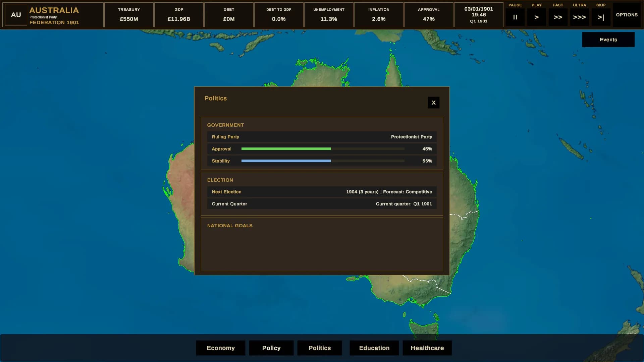The height and width of the screenshot is (362, 644).
Task: Click the Current Quarter row
Action: [322, 204]
